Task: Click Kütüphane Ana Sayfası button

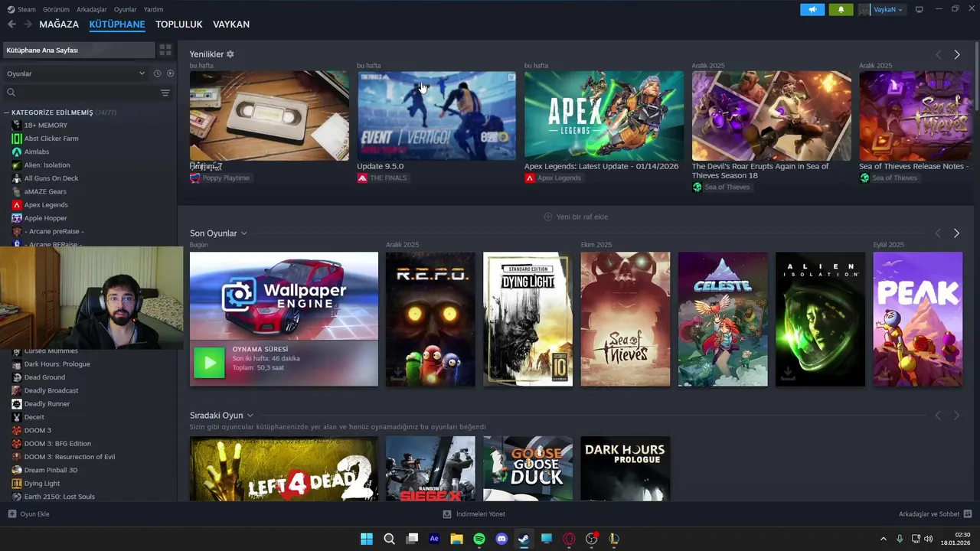Action: pyautogui.click(x=78, y=50)
